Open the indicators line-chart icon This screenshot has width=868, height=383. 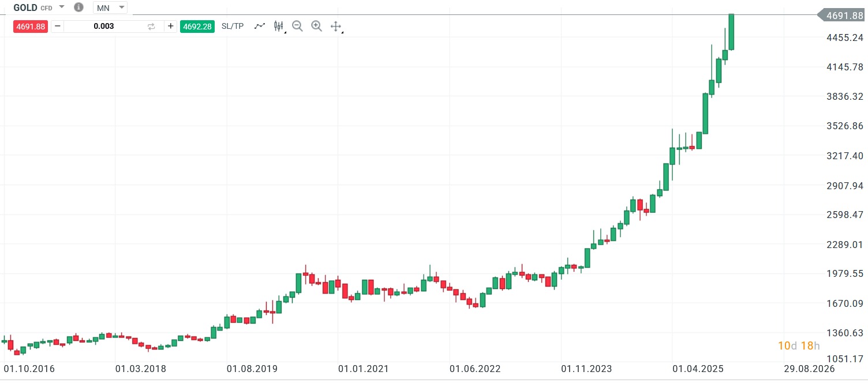(x=260, y=26)
